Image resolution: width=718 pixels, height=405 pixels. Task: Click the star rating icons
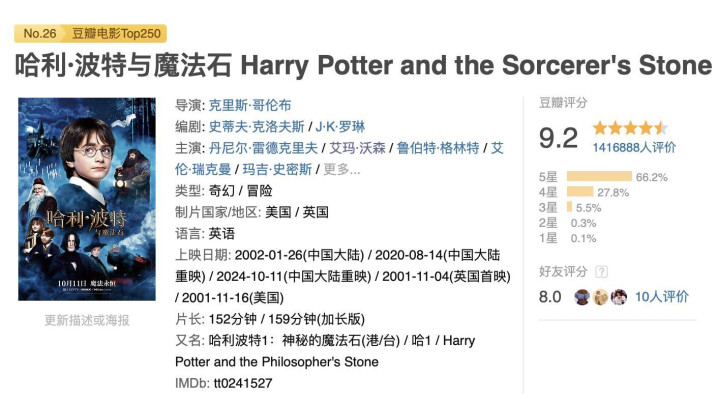(x=629, y=128)
